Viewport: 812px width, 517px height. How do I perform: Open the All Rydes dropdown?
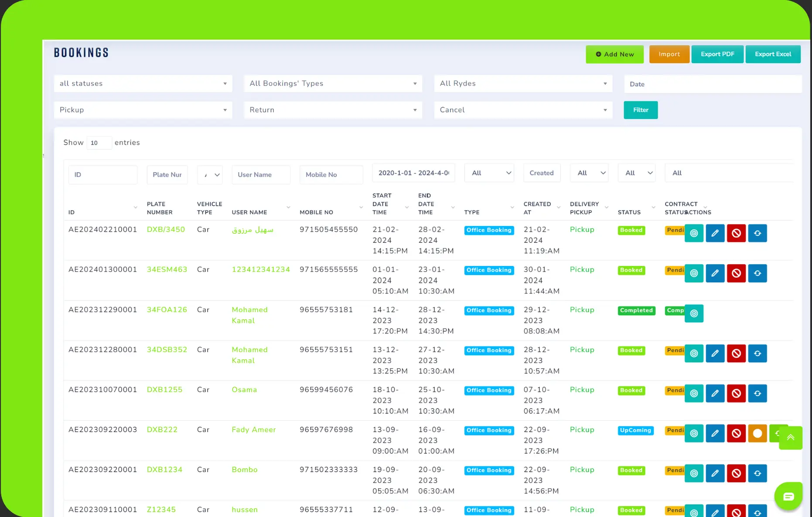click(523, 84)
